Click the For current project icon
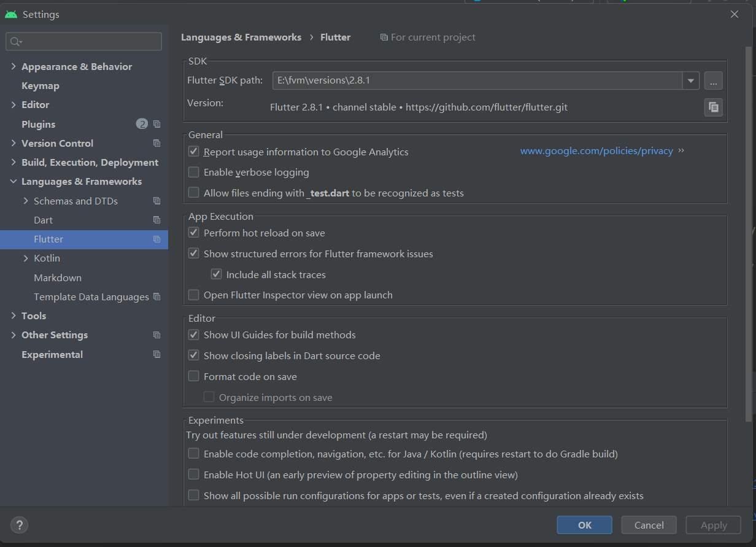The height and width of the screenshot is (547, 756). [384, 37]
